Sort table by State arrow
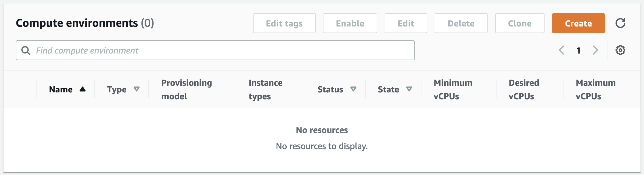 pyautogui.click(x=409, y=89)
